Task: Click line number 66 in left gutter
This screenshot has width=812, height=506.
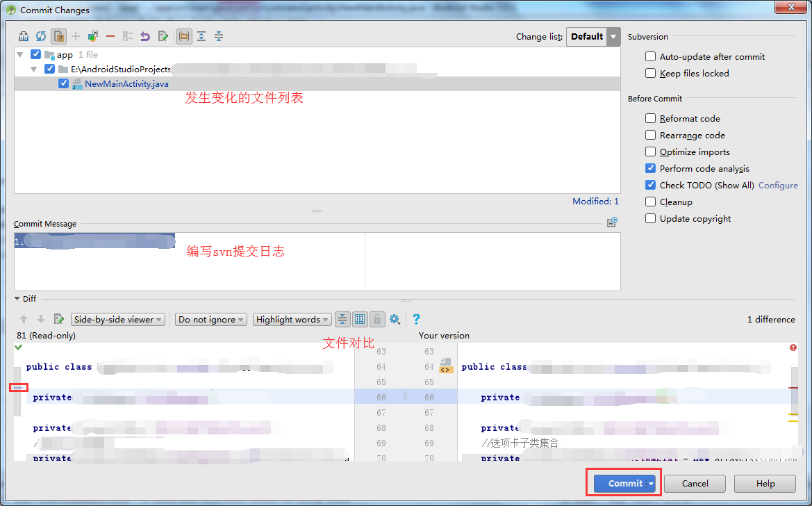Action: [381, 397]
